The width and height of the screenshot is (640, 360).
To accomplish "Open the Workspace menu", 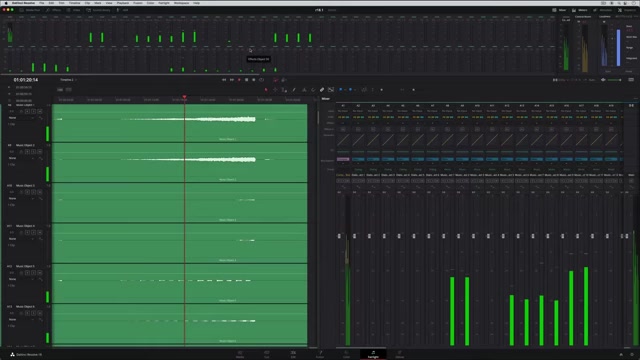I will (x=182, y=3).
